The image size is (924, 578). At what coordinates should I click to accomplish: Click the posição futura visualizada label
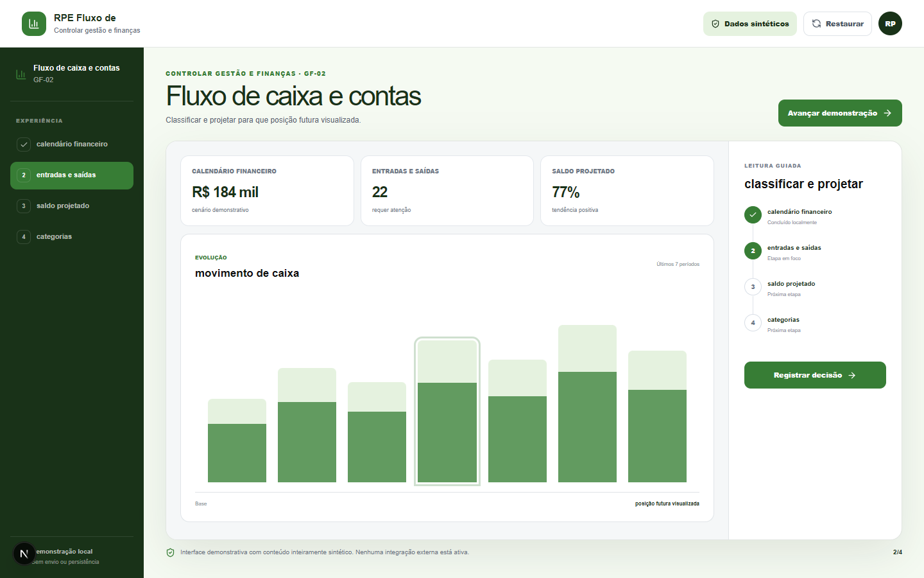667,504
